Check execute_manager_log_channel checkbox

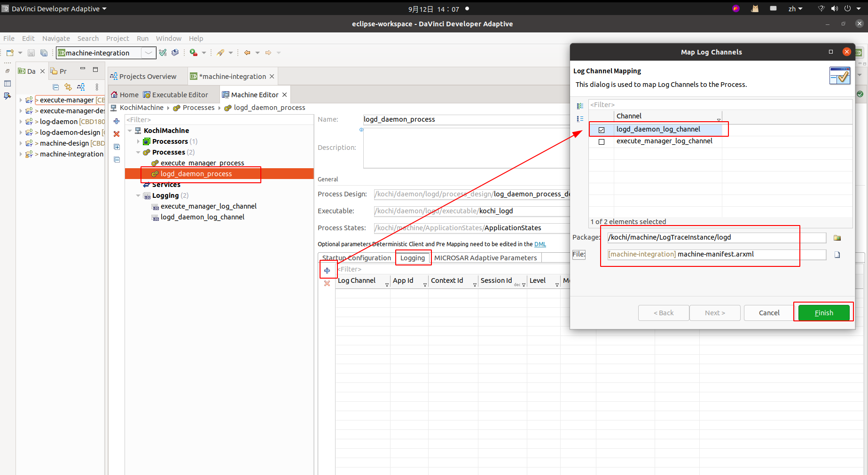click(601, 141)
